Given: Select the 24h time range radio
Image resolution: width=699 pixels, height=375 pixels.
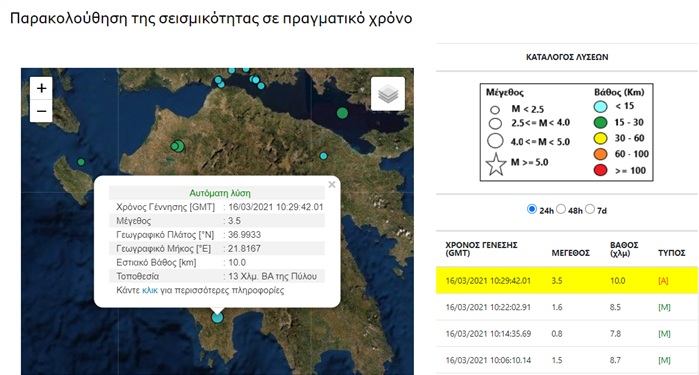Looking at the screenshot, I should pos(531,209).
